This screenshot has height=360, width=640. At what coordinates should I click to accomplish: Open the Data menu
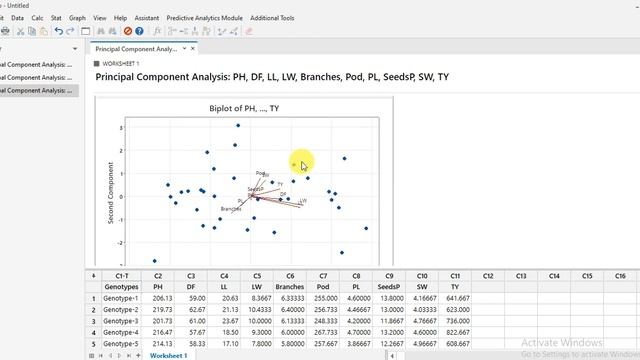[x=17, y=18]
